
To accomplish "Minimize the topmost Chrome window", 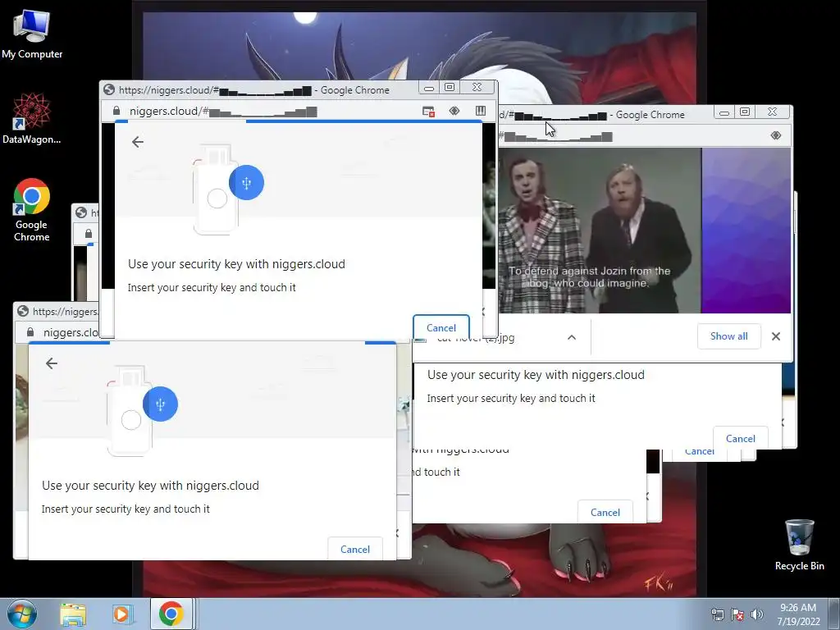I will 428,87.
